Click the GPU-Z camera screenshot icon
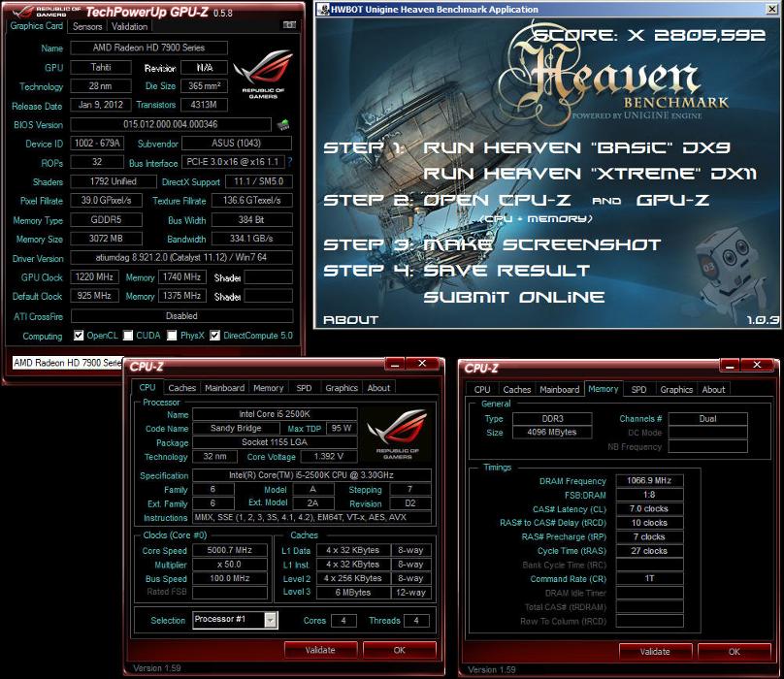 pyautogui.click(x=289, y=24)
